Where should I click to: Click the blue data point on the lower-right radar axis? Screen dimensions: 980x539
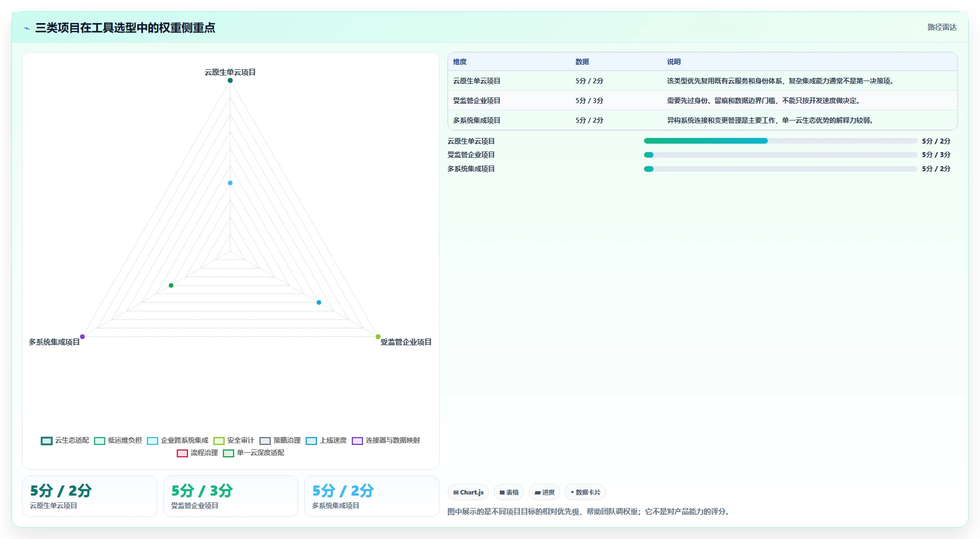(319, 302)
